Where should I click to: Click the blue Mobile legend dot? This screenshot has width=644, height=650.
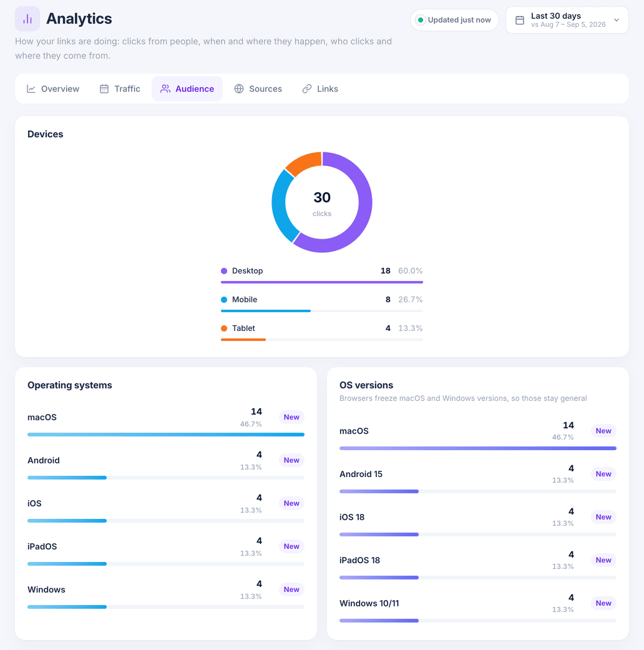click(x=224, y=299)
